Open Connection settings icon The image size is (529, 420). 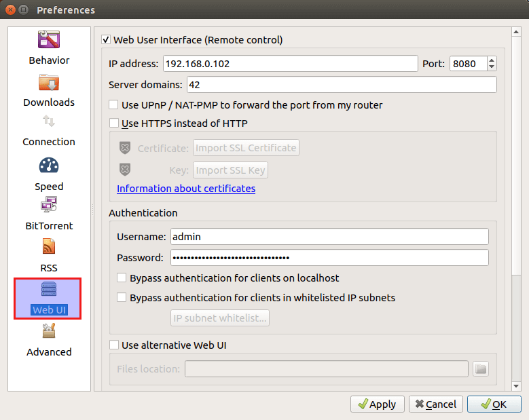[x=49, y=122]
